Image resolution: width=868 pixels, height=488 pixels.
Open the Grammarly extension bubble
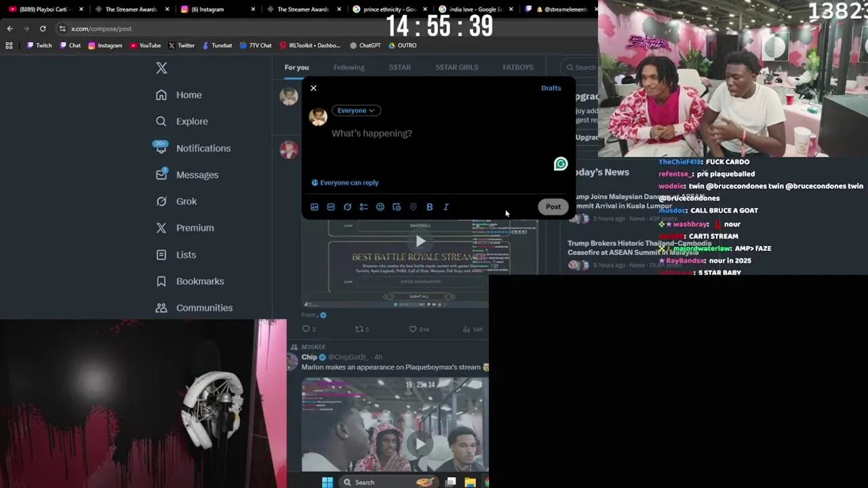(560, 164)
